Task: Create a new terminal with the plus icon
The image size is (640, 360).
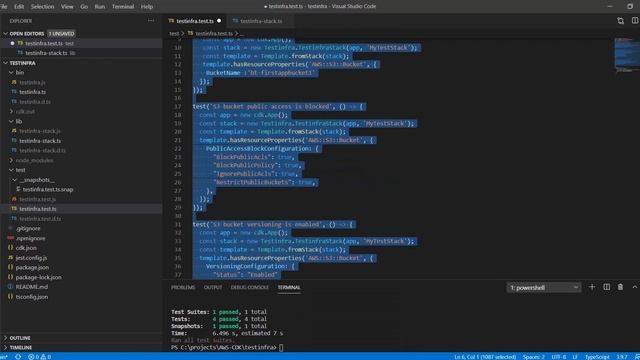Action: tap(592, 287)
